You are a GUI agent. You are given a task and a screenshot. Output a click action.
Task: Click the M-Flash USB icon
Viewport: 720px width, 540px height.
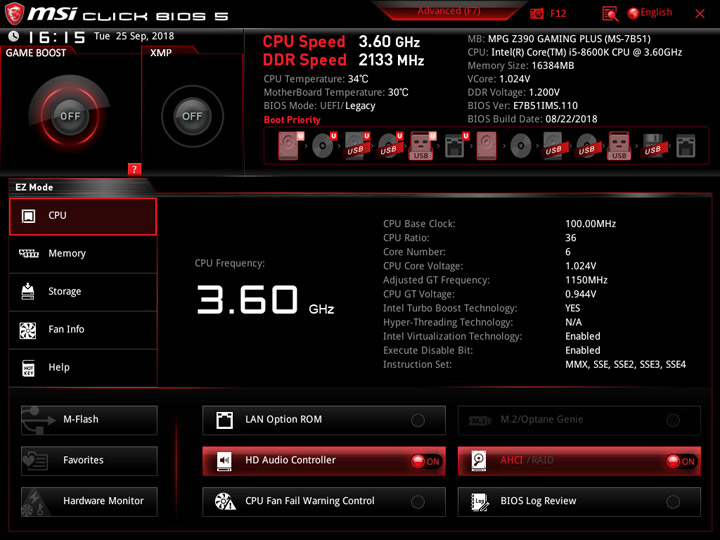38,420
